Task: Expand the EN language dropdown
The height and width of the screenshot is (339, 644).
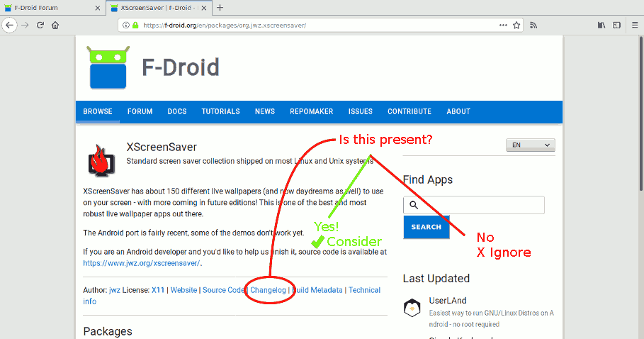Action: 530,145
